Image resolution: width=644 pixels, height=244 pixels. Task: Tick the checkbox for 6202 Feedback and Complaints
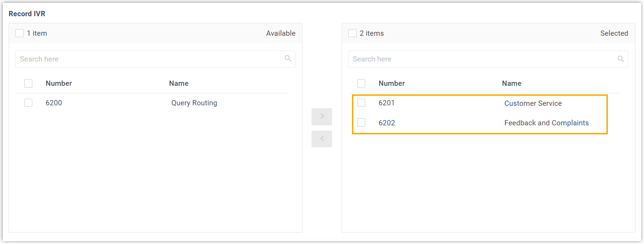tap(361, 122)
